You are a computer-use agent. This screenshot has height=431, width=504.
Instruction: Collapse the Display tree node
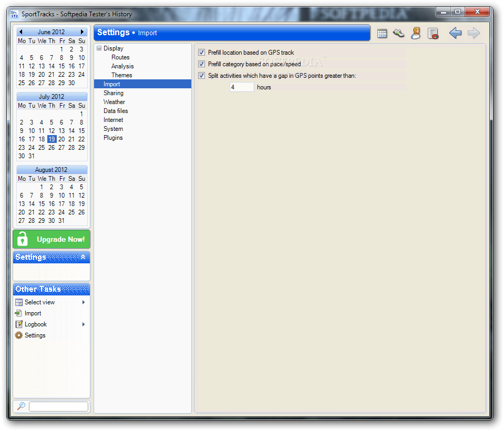coord(99,48)
